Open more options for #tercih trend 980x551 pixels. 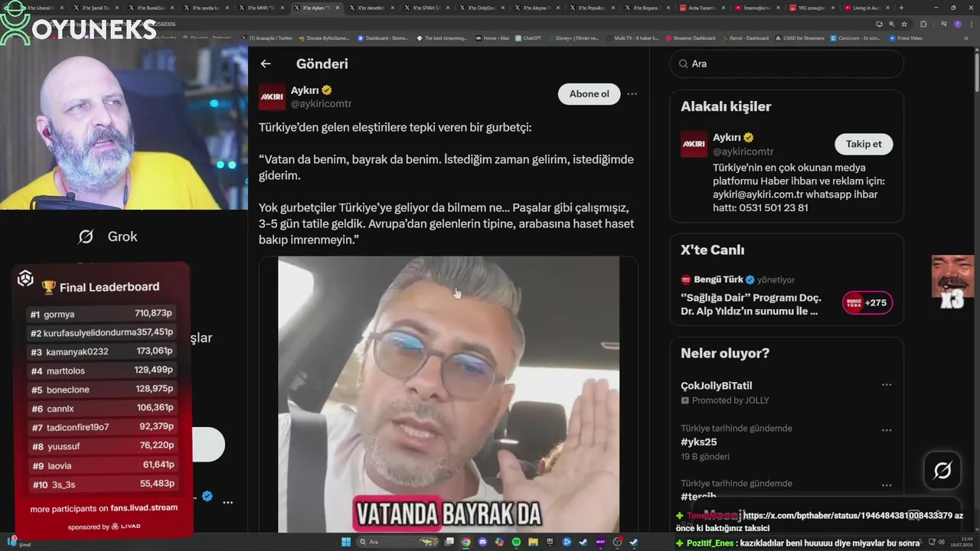[x=886, y=485]
